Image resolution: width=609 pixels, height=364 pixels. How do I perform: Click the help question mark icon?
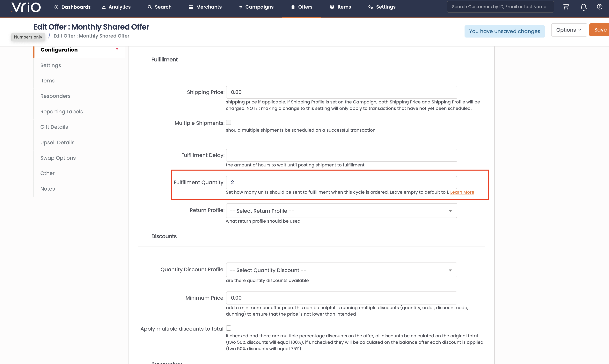coord(599,7)
